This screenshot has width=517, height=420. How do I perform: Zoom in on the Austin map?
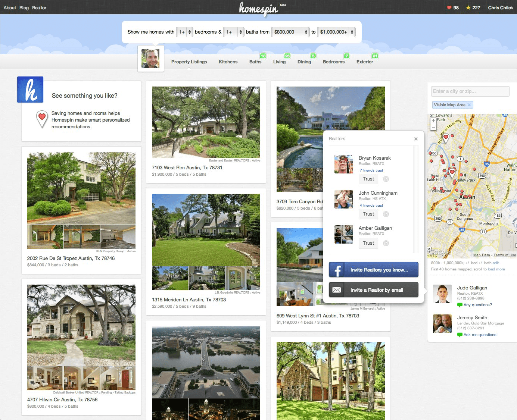coord(433,121)
